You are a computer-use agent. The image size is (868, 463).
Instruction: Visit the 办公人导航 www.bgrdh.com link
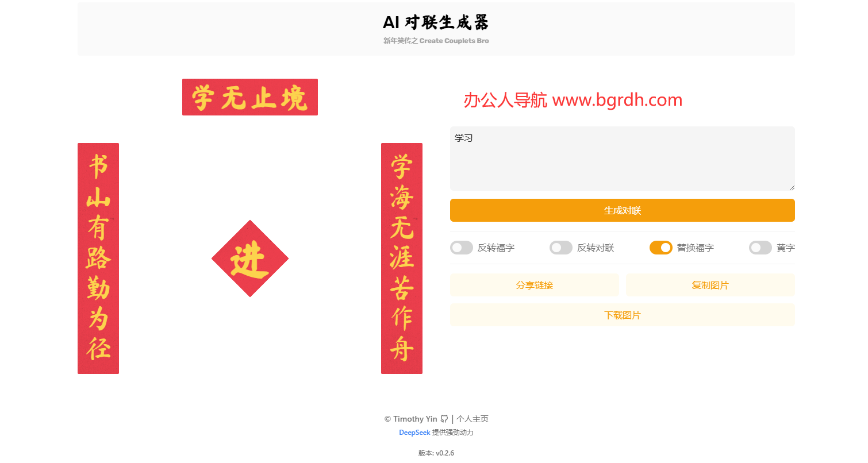pos(571,99)
